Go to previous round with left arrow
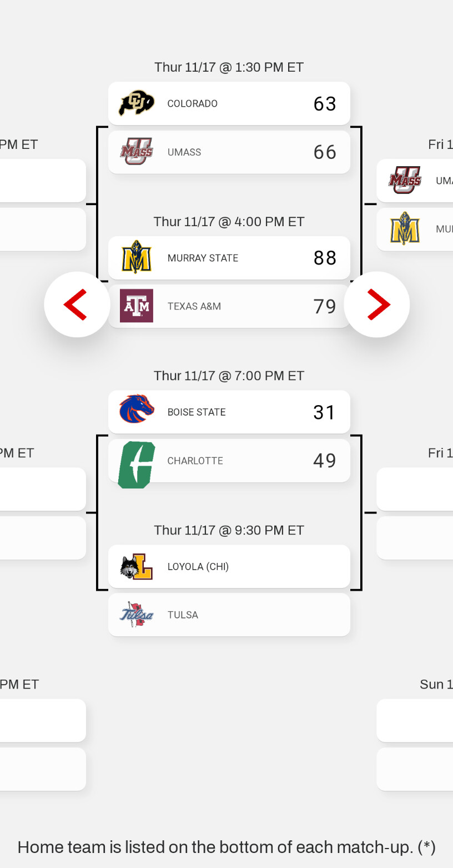Viewport: 453px width, 868px height. coord(77,305)
